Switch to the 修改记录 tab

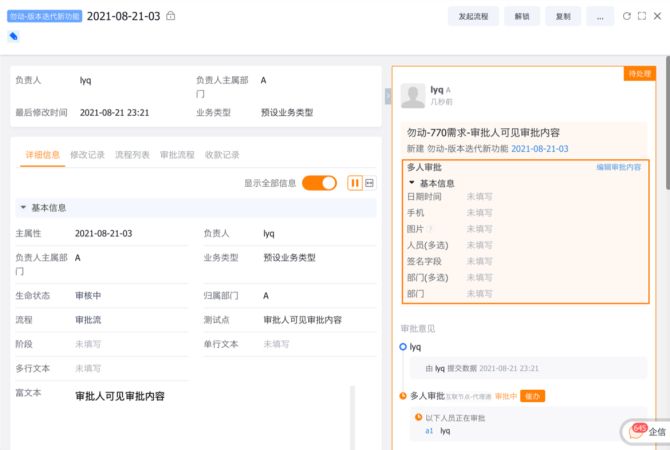(x=87, y=155)
